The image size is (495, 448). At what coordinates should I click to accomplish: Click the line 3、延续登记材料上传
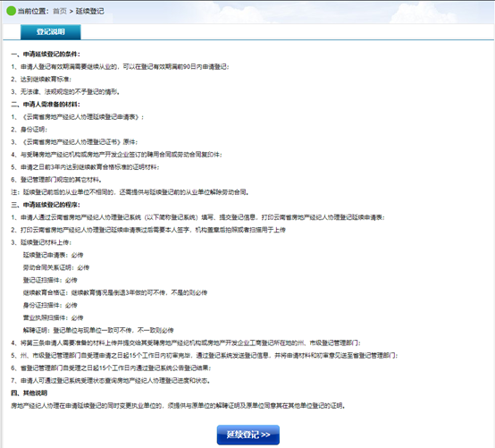point(41,242)
